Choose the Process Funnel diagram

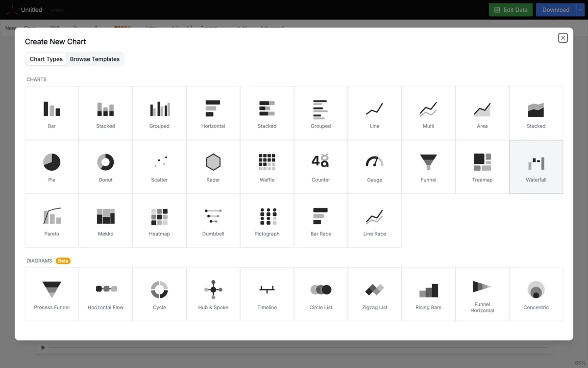pos(52,294)
